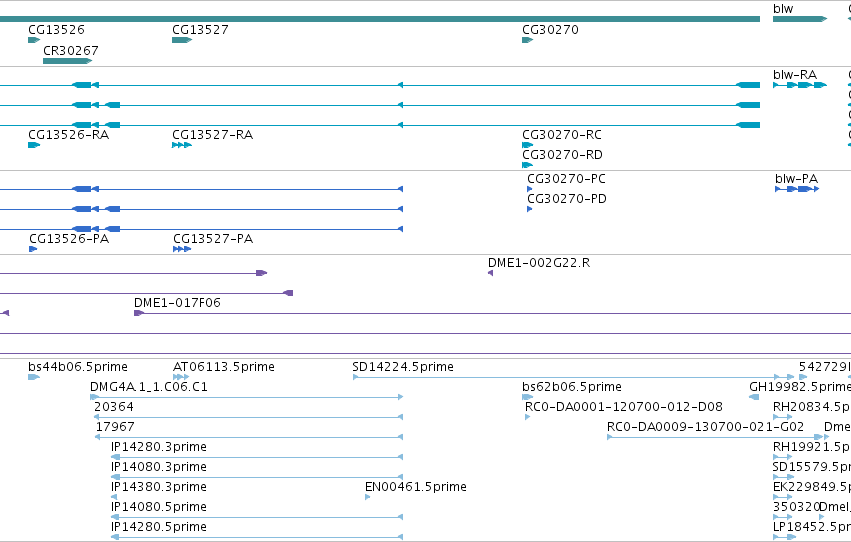Click the GH19982.5prime EST label
This screenshot has width=851, height=542.
(x=800, y=387)
